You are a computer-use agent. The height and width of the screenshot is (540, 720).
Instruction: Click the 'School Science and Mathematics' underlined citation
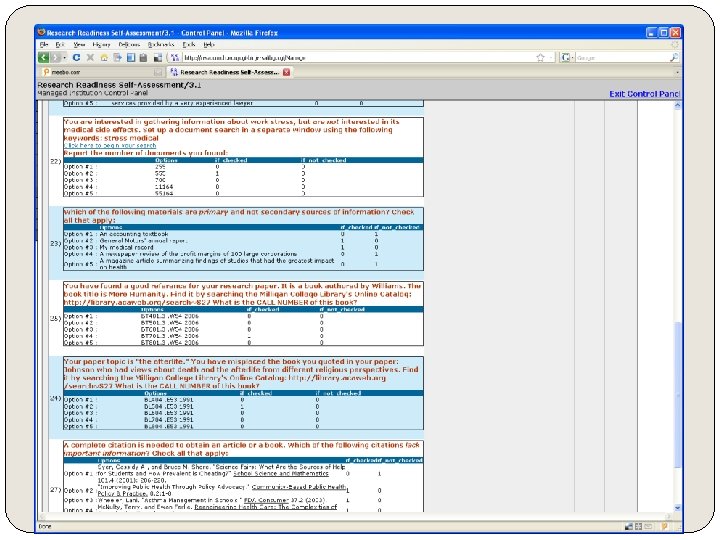[281, 473]
